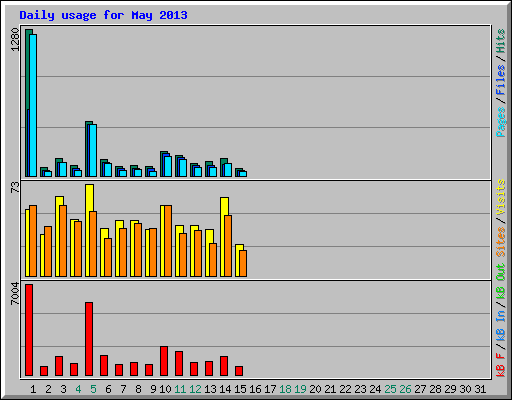This screenshot has width=512, height=400.
Task: Click day label 2 on the x-axis
Action: [48, 389]
